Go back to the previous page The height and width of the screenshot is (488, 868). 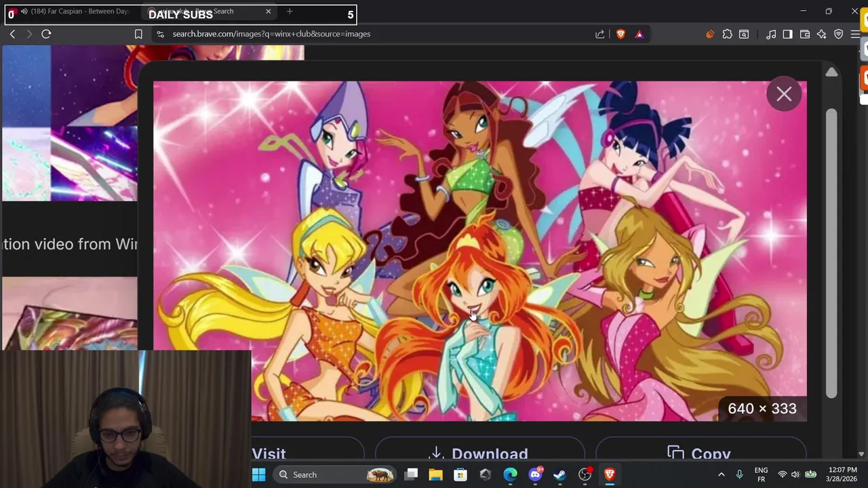(x=12, y=34)
